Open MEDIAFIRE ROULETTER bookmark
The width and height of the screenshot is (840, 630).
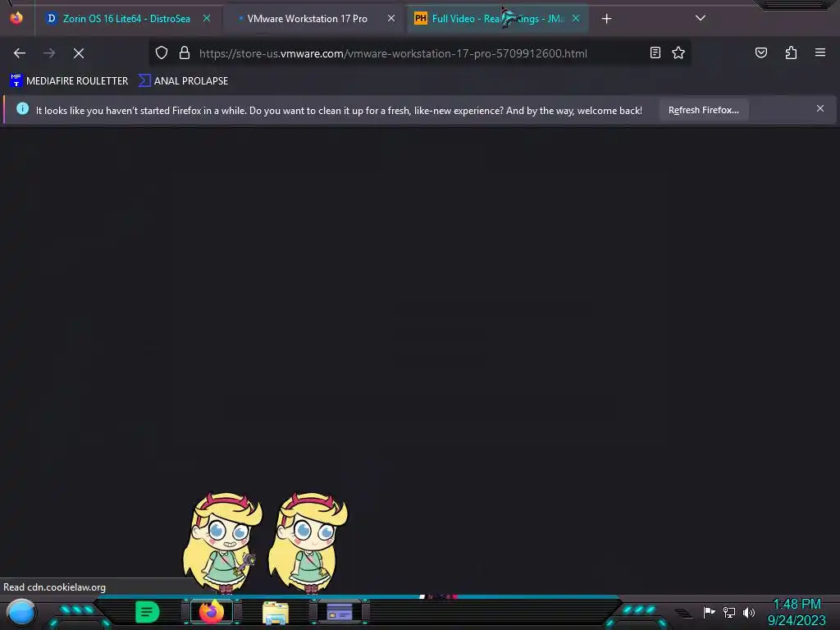coord(69,81)
